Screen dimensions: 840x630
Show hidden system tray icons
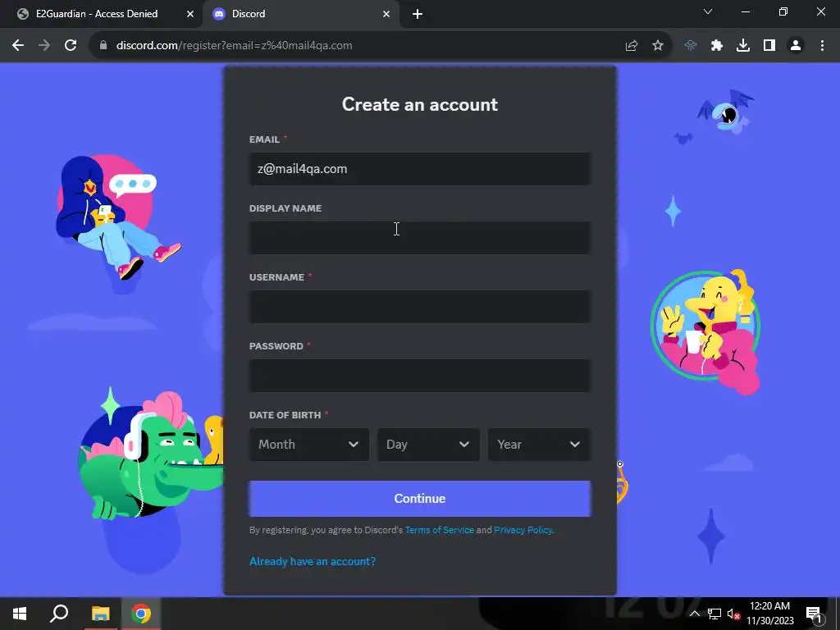point(694,614)
